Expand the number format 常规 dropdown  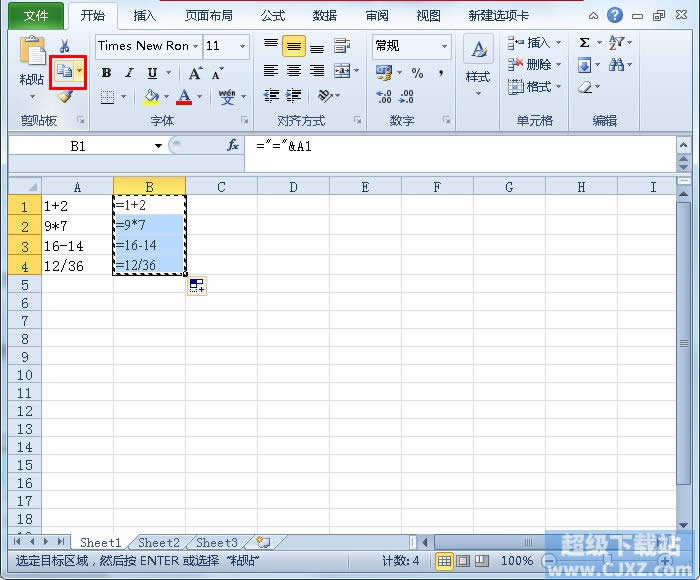pos(444,46)
